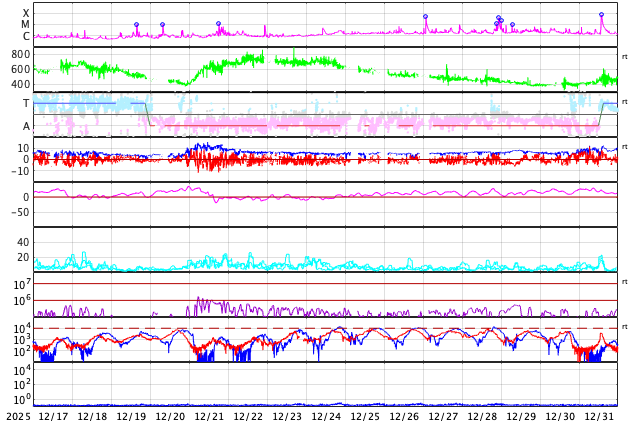Click the flare marker circle on 12/31
634x424 pixels.
(601, 15)
